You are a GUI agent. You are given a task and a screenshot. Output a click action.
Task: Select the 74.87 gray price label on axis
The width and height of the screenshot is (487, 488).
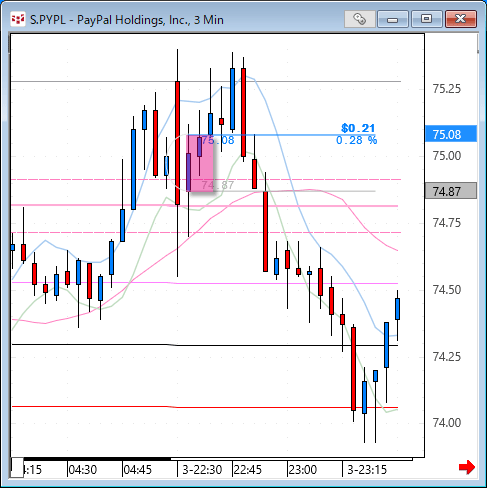click(x=451, y=191)
